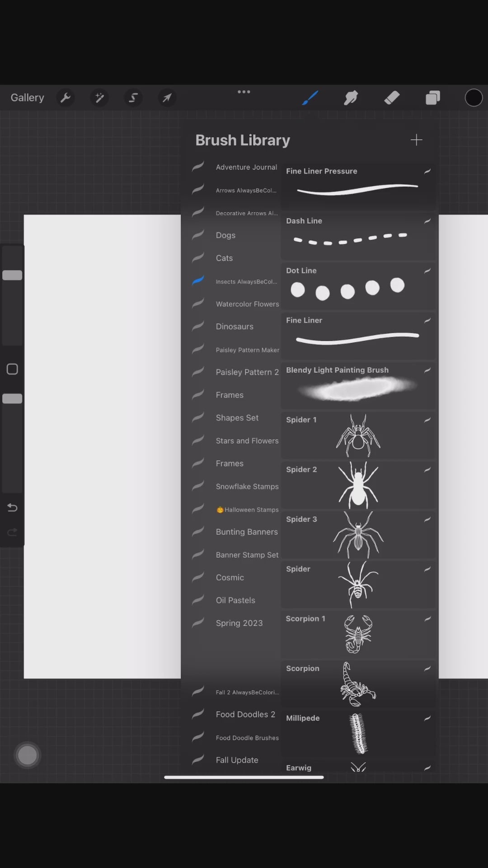Click the undo arrow
488x868 pixels.
[12, 508]
